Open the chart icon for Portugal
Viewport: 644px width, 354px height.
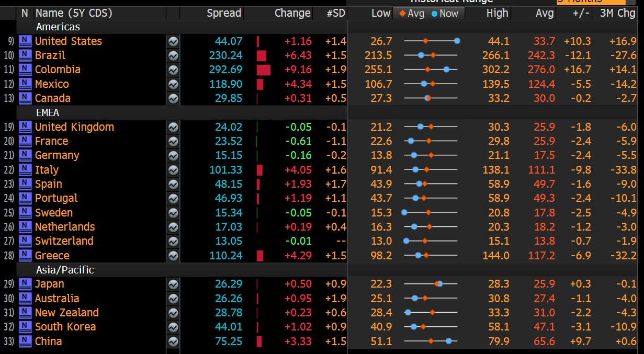(x=173, y=198)
